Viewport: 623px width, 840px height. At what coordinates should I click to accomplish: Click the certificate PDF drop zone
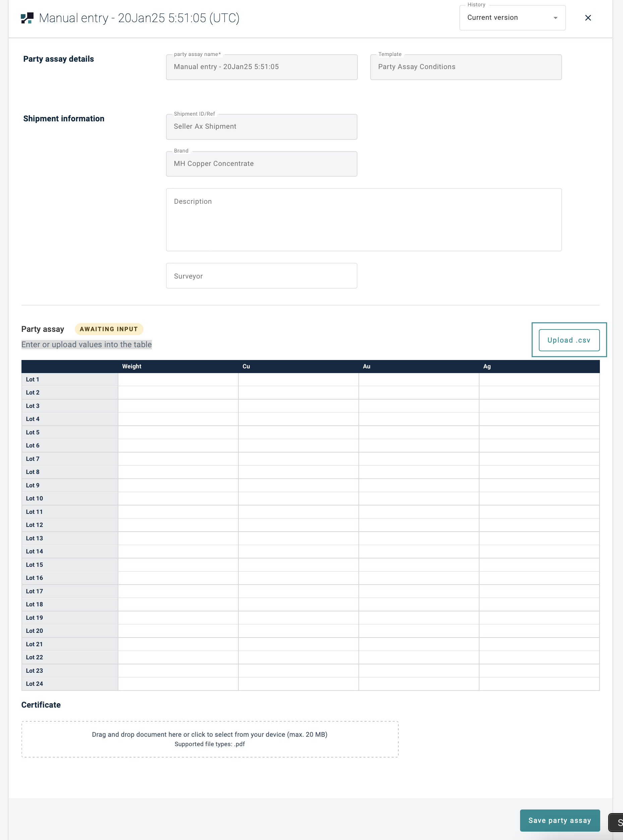[210, 739]
